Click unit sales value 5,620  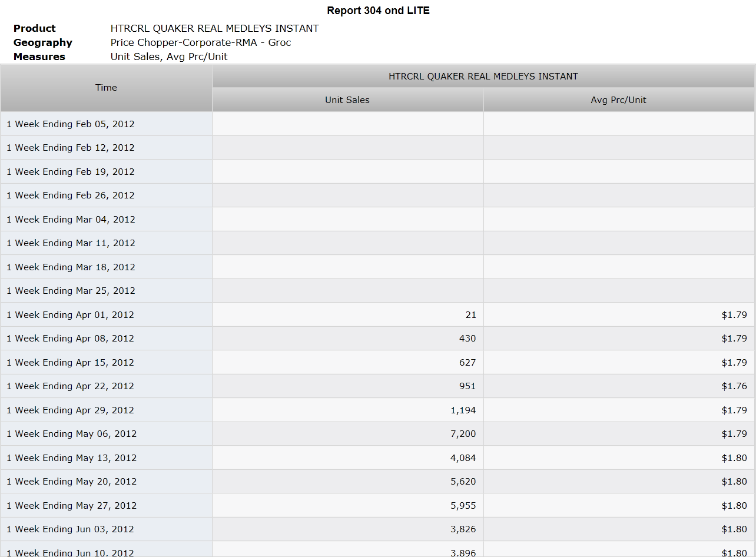(463, 482)
